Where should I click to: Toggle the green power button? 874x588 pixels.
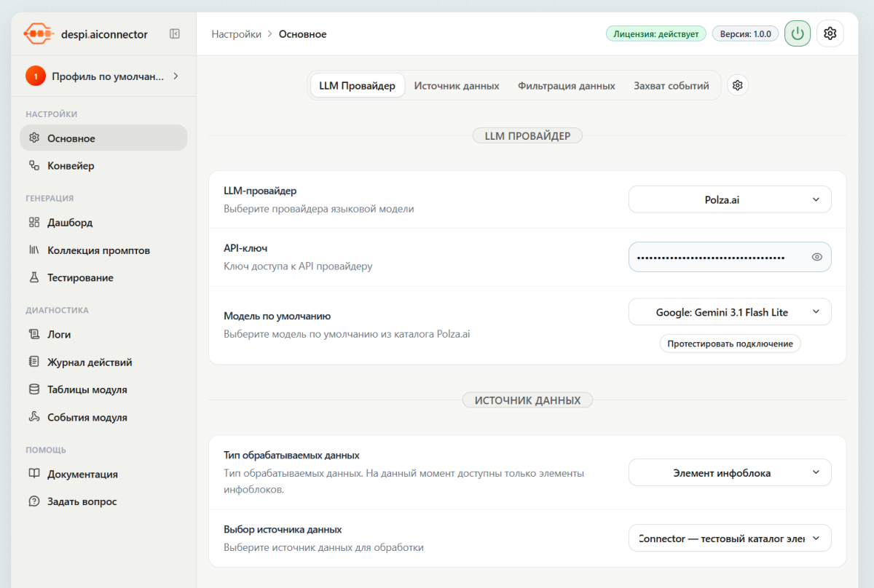pyautogui.click(x=798, y=33)
